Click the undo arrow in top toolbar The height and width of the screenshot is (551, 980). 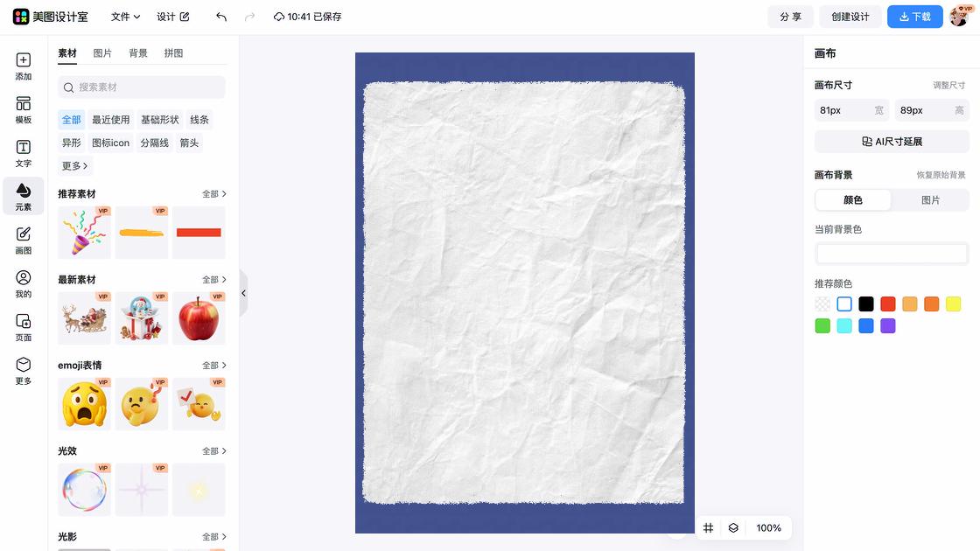click(221, 17)
